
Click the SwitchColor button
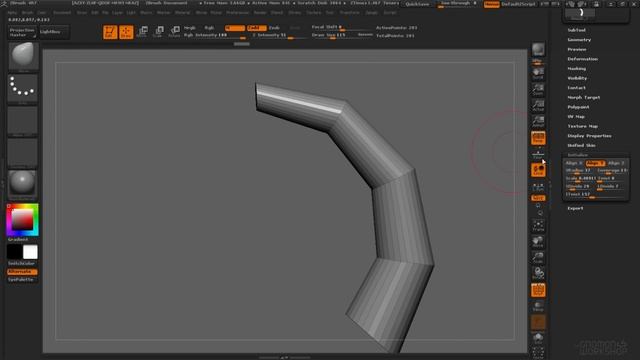point(22,264)
